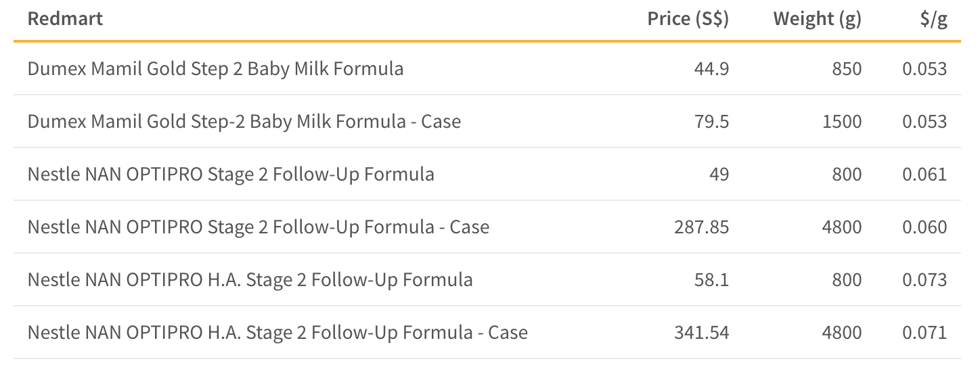Select the 58.1 price cell
This screenshot has height=372, width=980.
click(711, 280)
